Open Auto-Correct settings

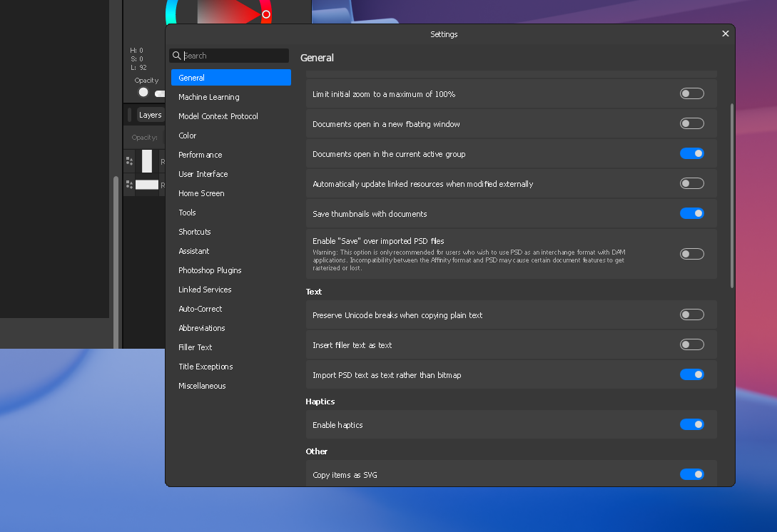231,309
